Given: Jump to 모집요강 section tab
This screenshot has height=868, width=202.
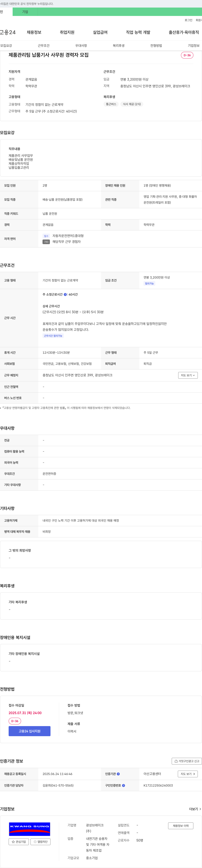Looking at the screenshot, I should (6, 46).
